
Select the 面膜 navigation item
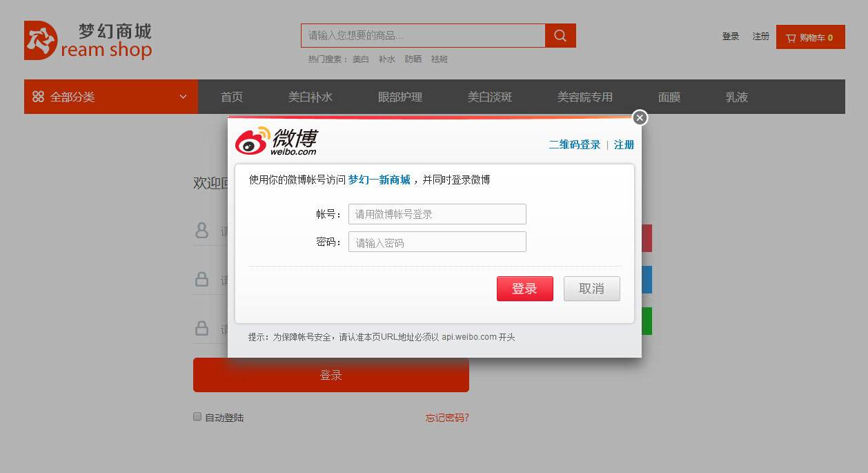(669, 97)
